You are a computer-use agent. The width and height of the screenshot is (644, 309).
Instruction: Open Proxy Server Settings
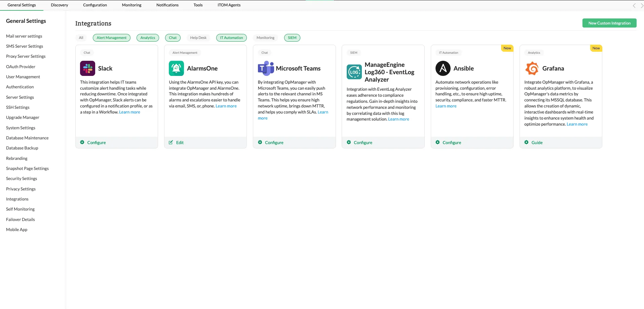26,56
